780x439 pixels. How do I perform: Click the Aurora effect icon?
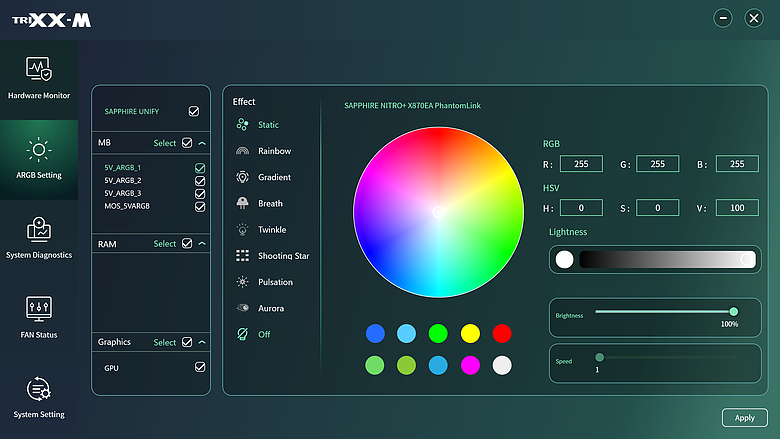pos(242,308)
